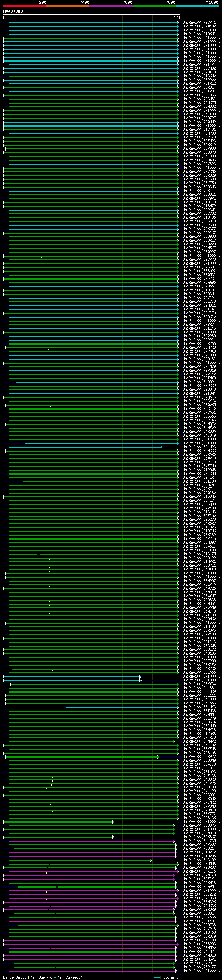222x980 pixels.
Task: Open the UniRef100_A9TFP4 hit link
Action: click(x=199, y=65)
